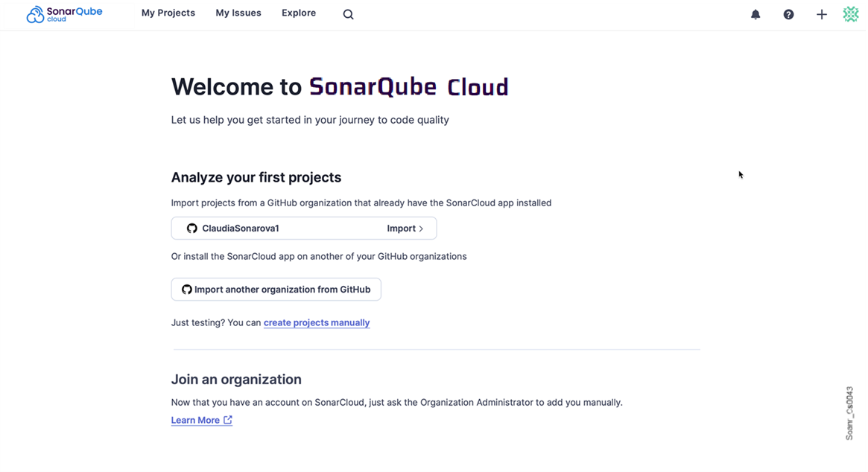Switch to the Explore section
Image resolution: width=868 pixels, height=472 pixels.
pyautogui.click(x=298, y=13)
